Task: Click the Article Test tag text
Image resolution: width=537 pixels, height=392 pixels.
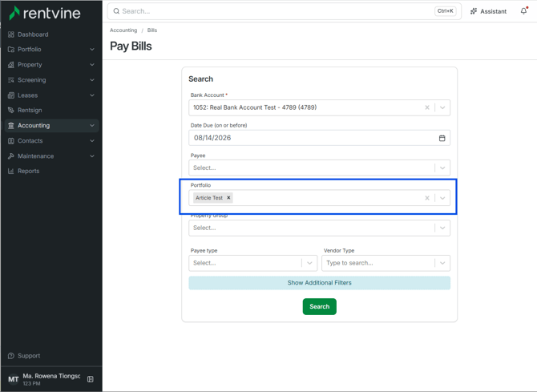Action: click(x=209, y=198)
